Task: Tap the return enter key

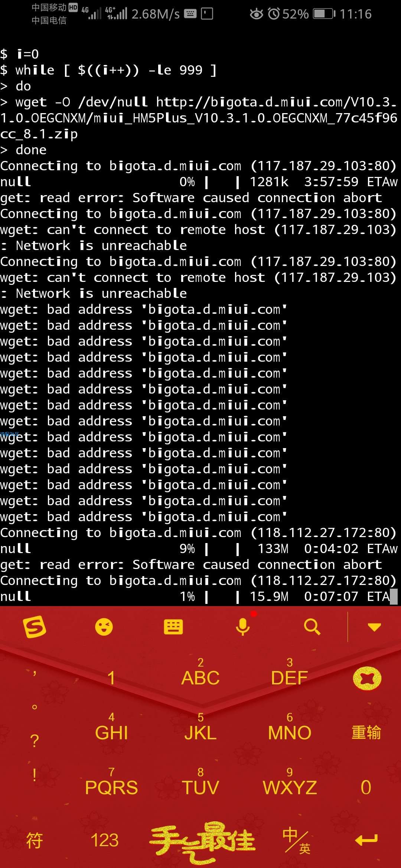Action: point(366,840)
